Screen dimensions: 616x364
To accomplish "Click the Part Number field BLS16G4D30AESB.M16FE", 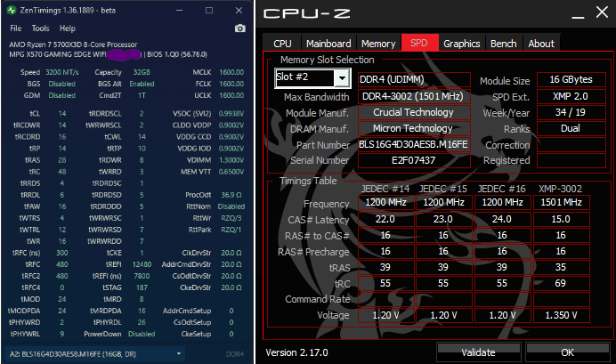I will (414, 144).
